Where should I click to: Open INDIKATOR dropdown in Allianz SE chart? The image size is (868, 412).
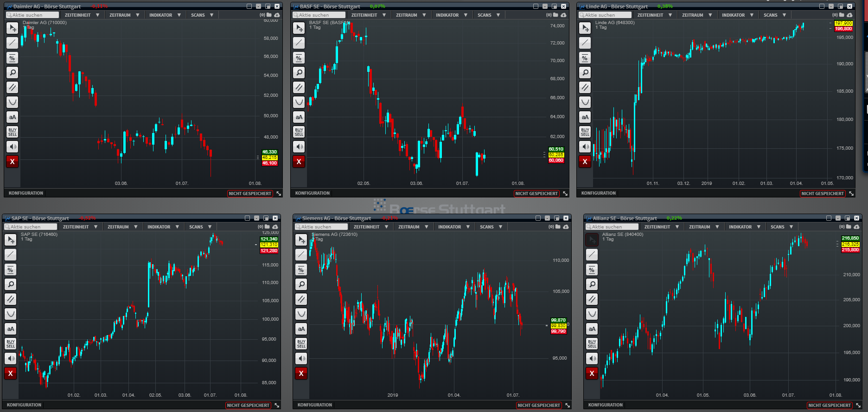point(744,227)
